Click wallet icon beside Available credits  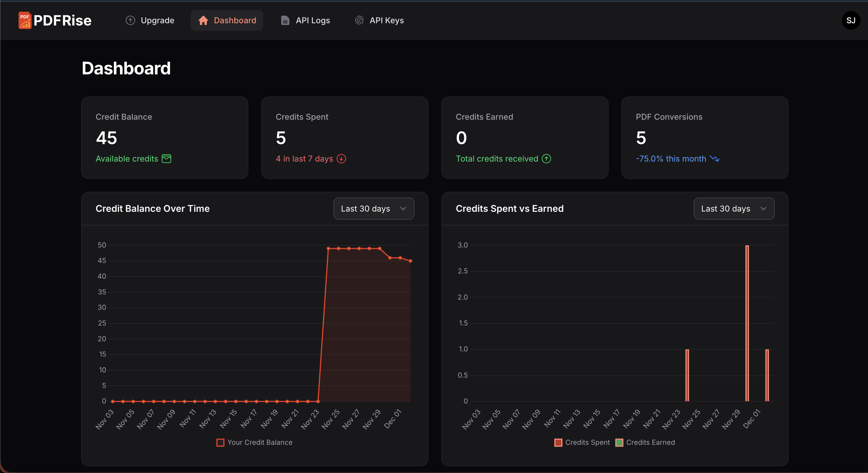tap(166, 159)
